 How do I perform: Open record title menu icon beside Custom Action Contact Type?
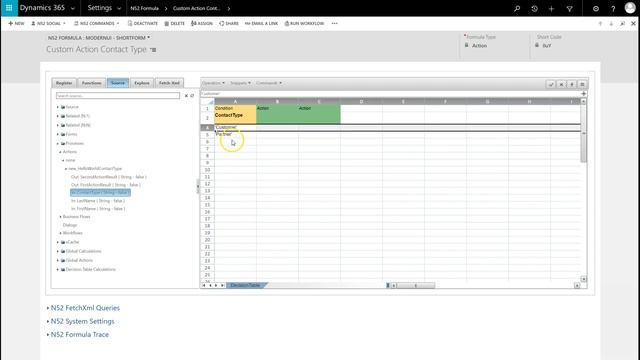tap(153, 50)
